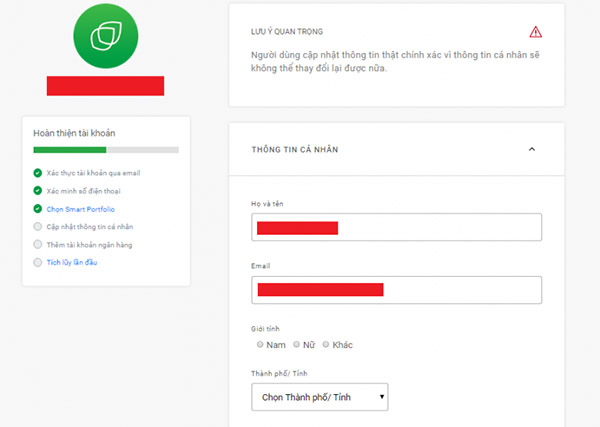Select the Nam gender radio button
600x427 pixels.
click(259, 344)
